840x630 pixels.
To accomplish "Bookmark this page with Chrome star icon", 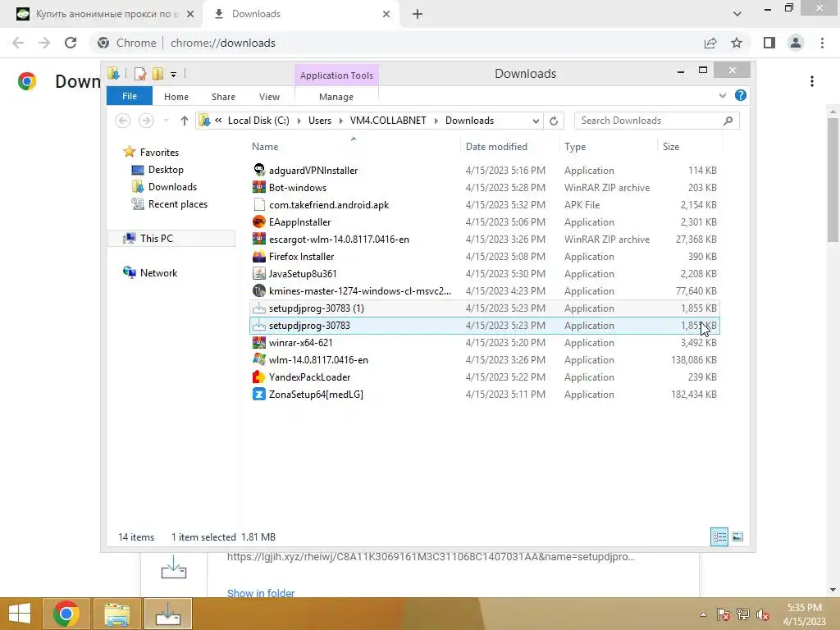I will 737,43.
